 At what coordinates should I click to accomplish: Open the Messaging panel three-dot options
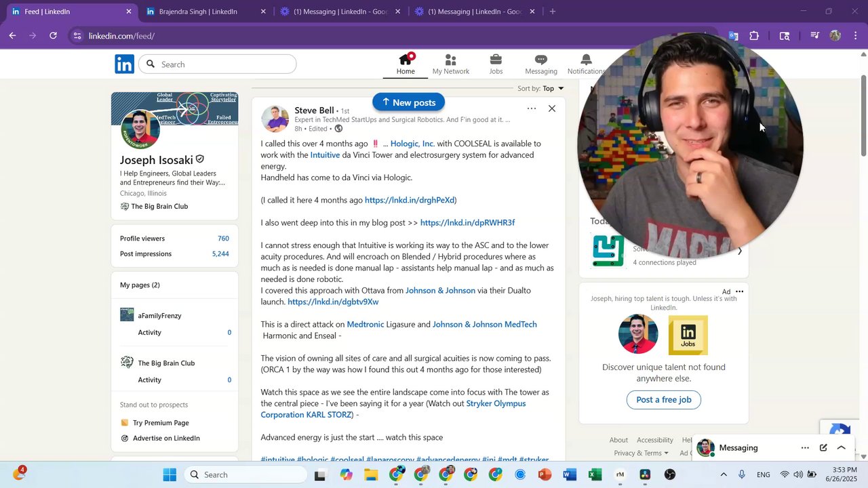(x=805, y=448)
